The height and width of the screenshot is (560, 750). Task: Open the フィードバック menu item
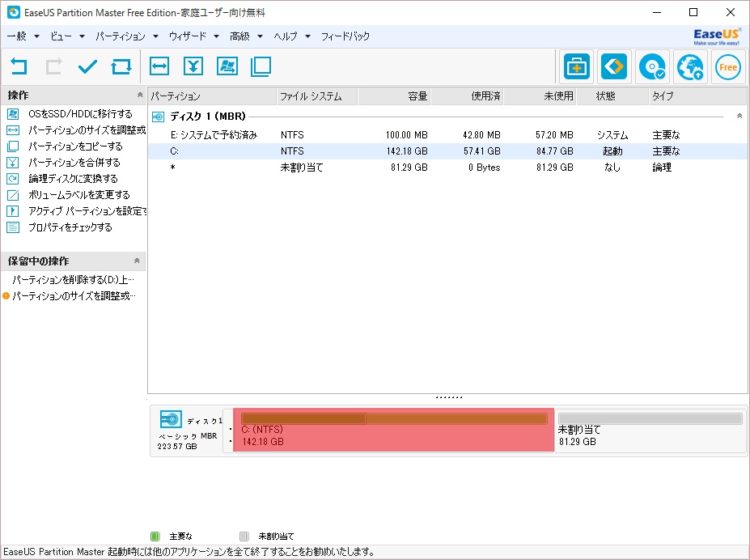(345, 36)
